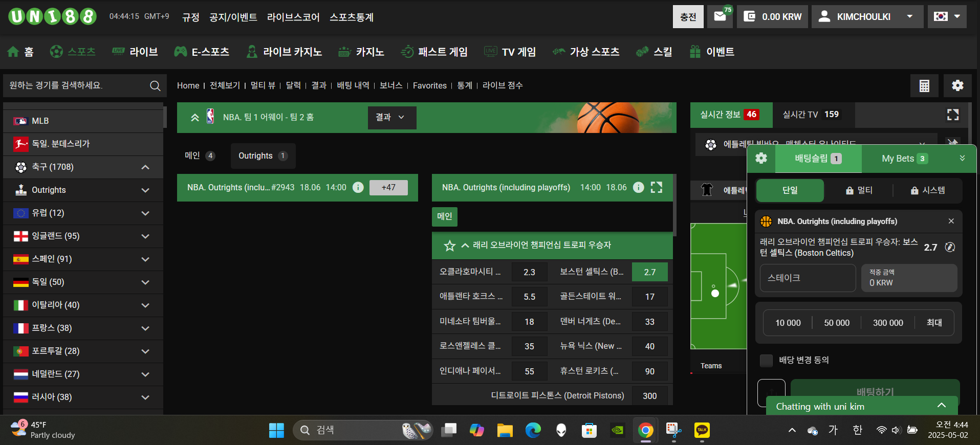Open the sportsbook settings gear icon

[x=957, y=86]
